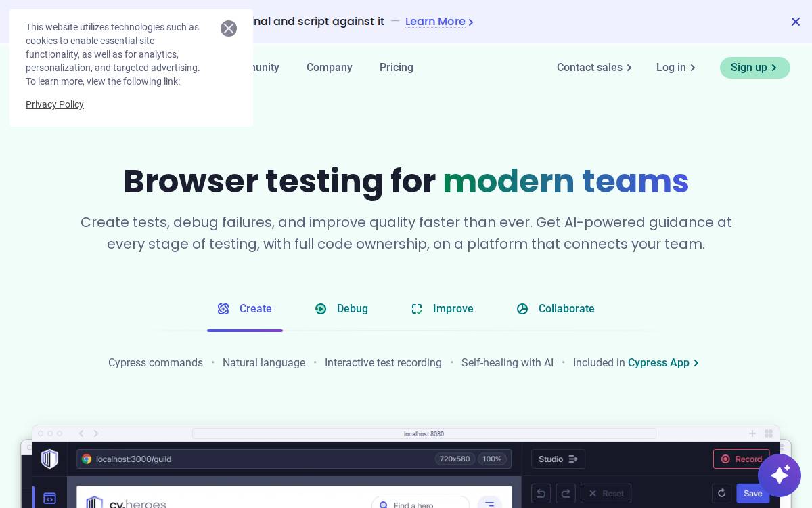Click the localhost:3000/guild address field

click(x=294, y=459)
